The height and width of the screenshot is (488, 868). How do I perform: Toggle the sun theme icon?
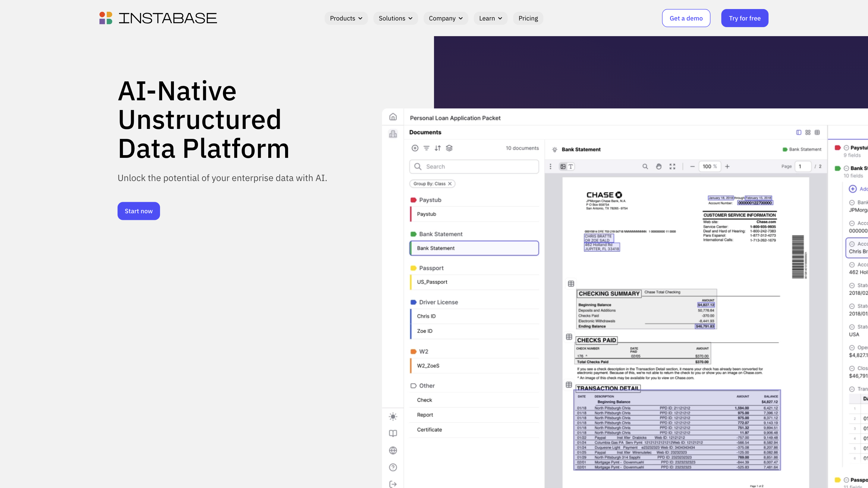click(393, 416)
